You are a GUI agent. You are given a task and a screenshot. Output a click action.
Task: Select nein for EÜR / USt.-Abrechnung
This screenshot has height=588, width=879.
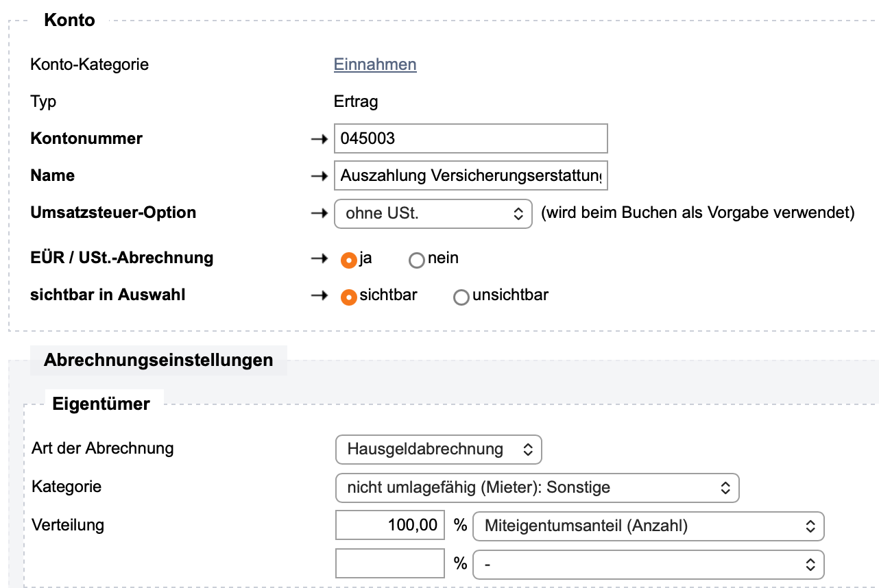[417, 260]
